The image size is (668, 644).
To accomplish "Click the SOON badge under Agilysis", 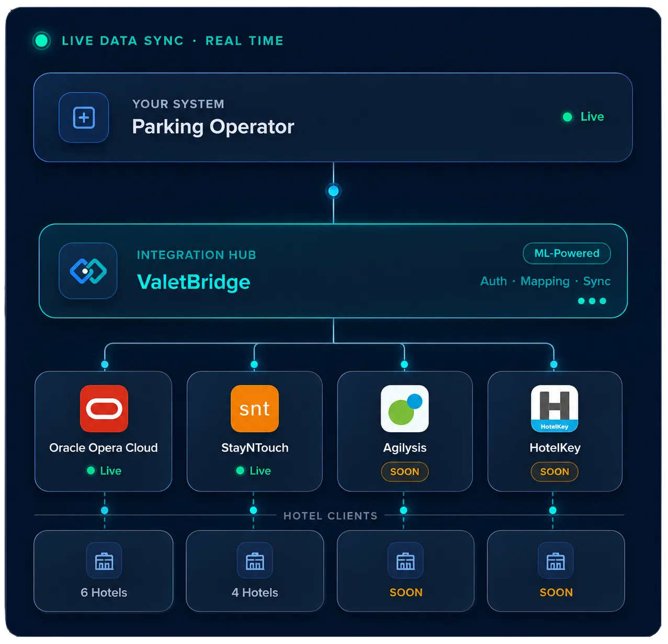I will (x=405, y=471).
